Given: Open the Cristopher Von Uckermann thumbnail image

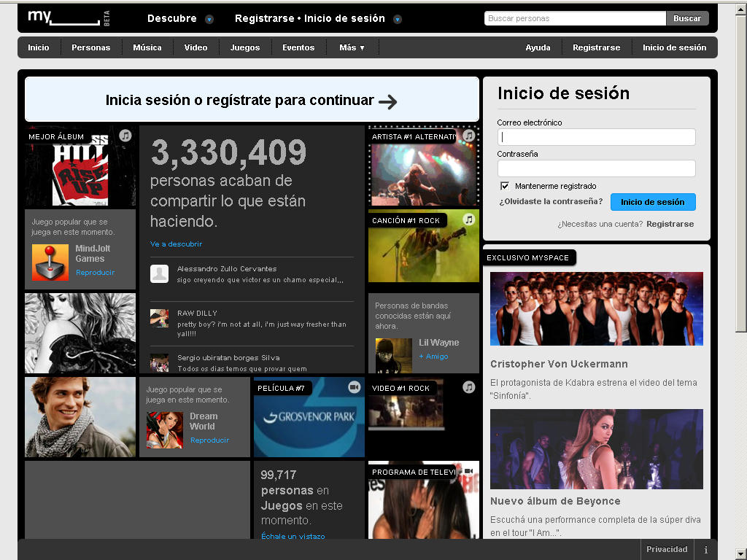Looking at the screenshot, I should tap(597, 308).
